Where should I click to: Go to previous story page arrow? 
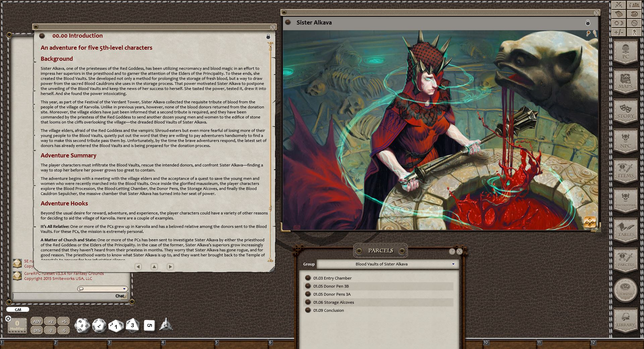click(138, 267)
